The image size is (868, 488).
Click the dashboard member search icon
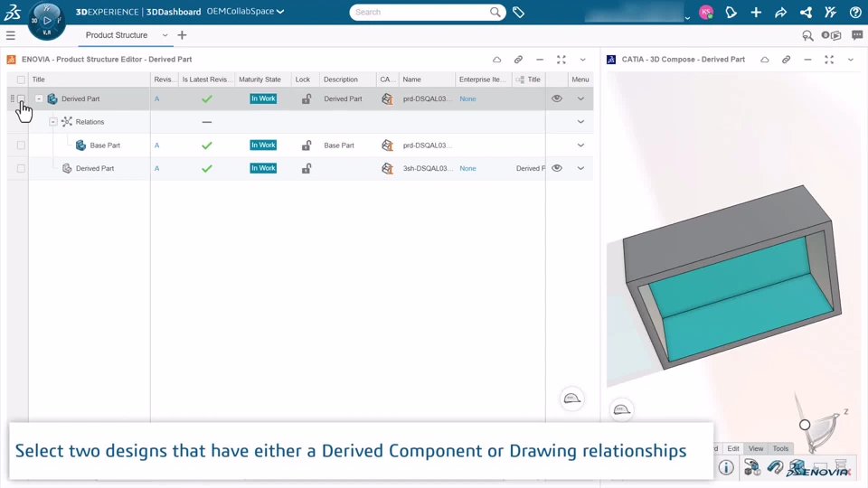point(807,35)
